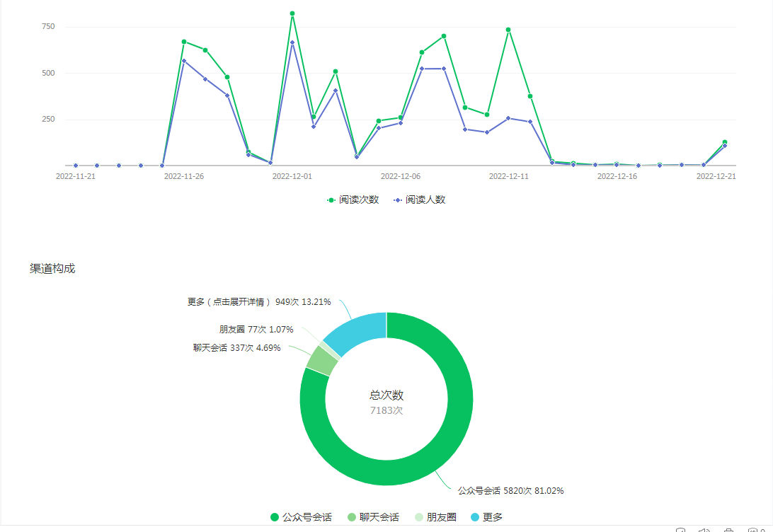The width and height of the screenshot is (773, 532).
Task: Click the 阅读人数 point on 2022-12-01
Action: click(292, 42)
